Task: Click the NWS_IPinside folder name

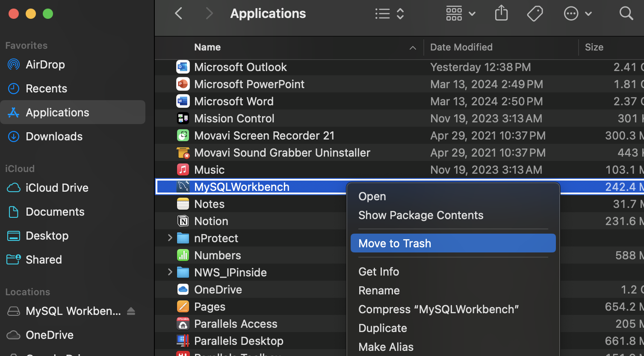Action: pyautogui.click(x=230, y=273)
